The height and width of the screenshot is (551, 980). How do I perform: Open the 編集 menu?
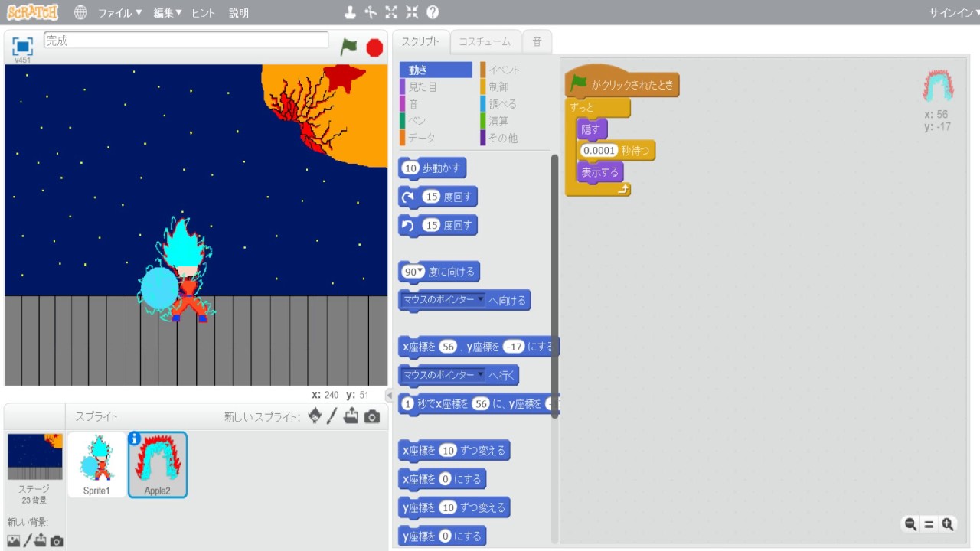point(168,13)
